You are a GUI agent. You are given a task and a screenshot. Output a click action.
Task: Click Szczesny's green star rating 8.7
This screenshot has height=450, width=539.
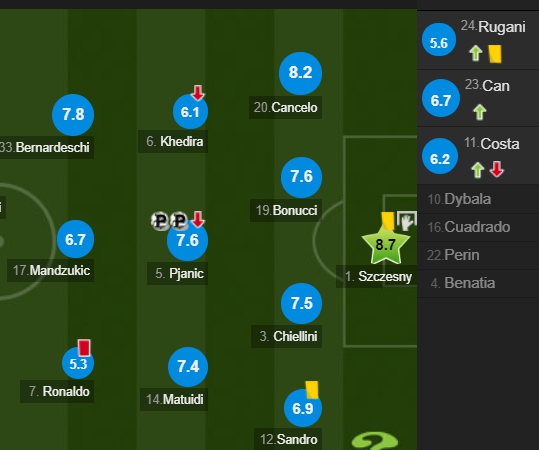coord(385,245)
